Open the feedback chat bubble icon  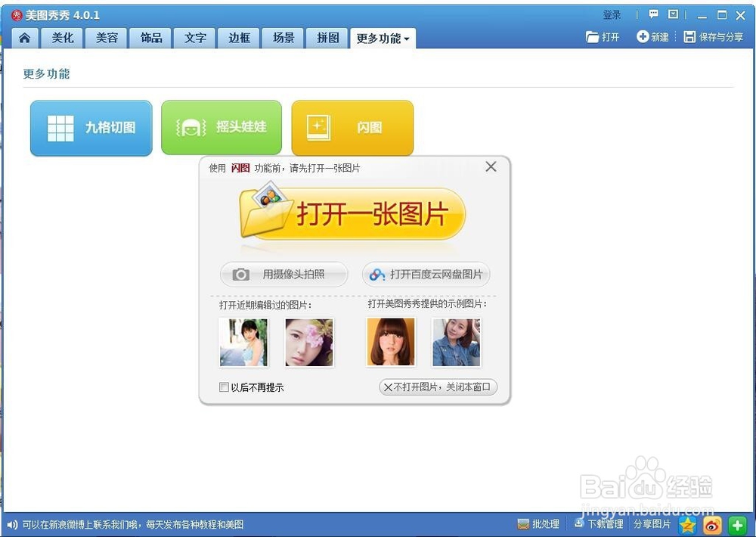tap(654, 14)
